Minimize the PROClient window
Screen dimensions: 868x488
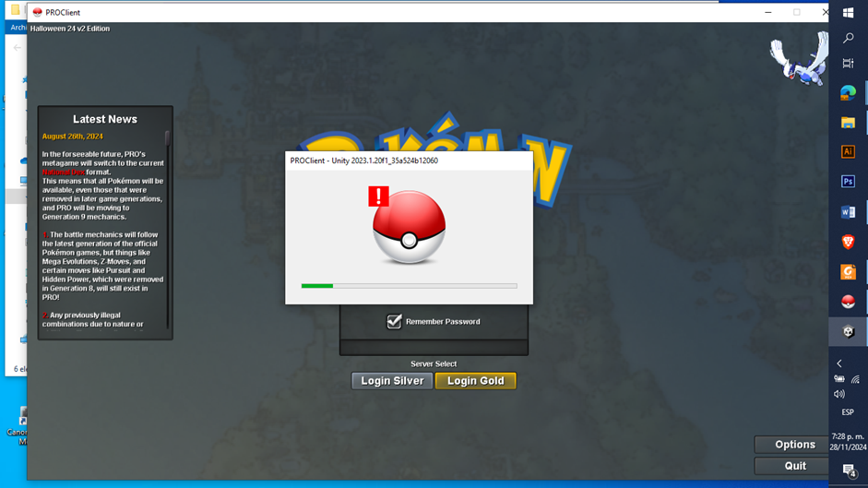coord(767,12)
